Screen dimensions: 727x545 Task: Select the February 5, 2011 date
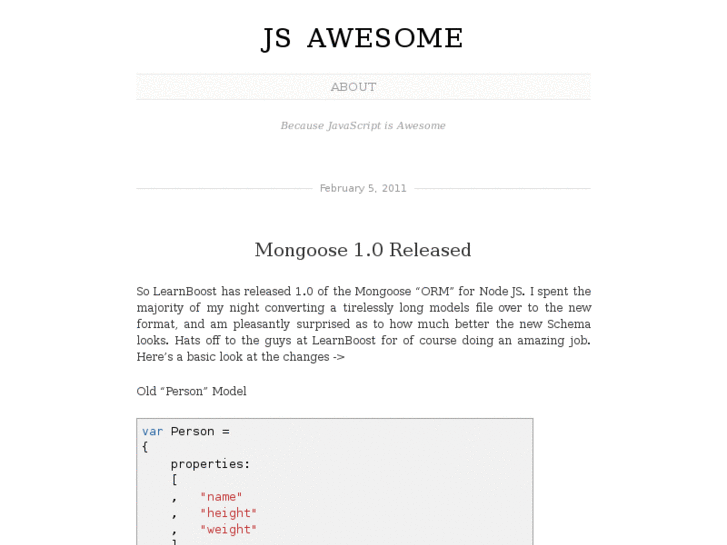tap(363, 188)
